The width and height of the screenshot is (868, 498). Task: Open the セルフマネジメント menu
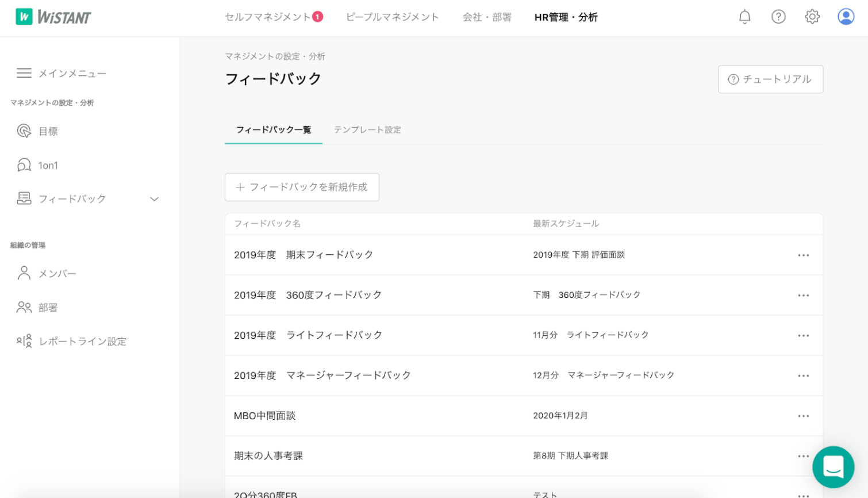coord(268,17)
